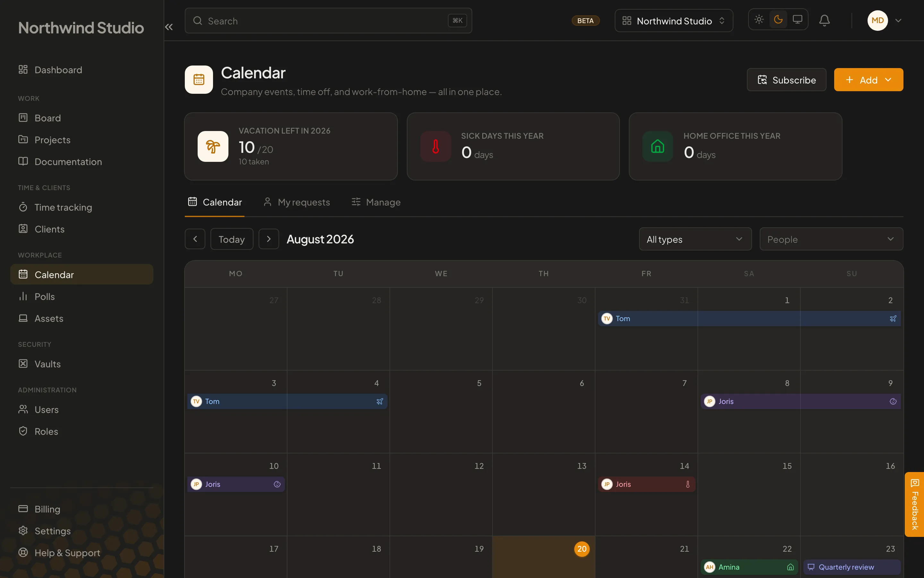Click the home office house icon
The image size is (924, 578).
pos(657,146)
